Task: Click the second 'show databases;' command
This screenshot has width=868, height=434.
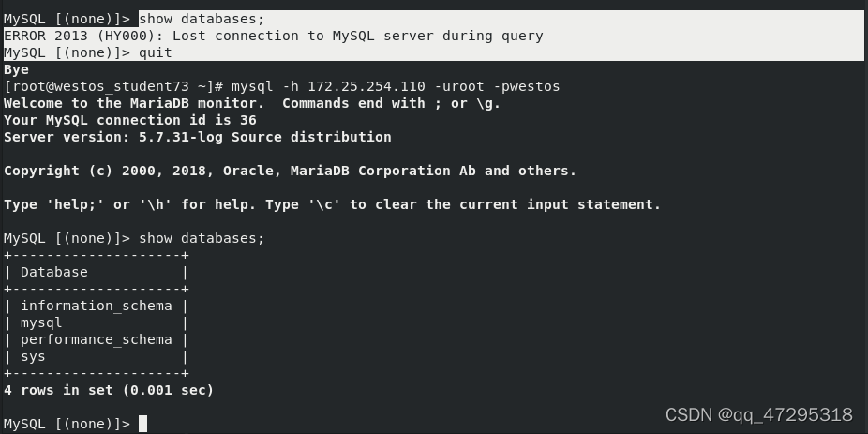Action: pyautogui.click(x=202, y=238)
